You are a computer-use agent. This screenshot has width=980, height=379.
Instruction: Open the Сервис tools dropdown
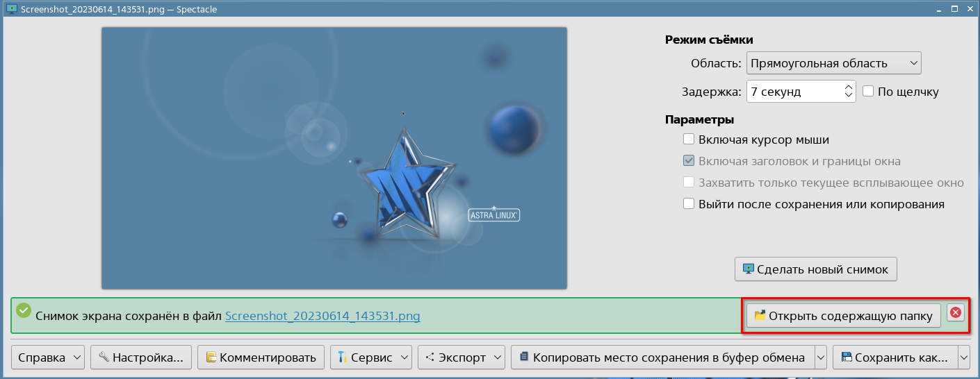click(371, 357)
